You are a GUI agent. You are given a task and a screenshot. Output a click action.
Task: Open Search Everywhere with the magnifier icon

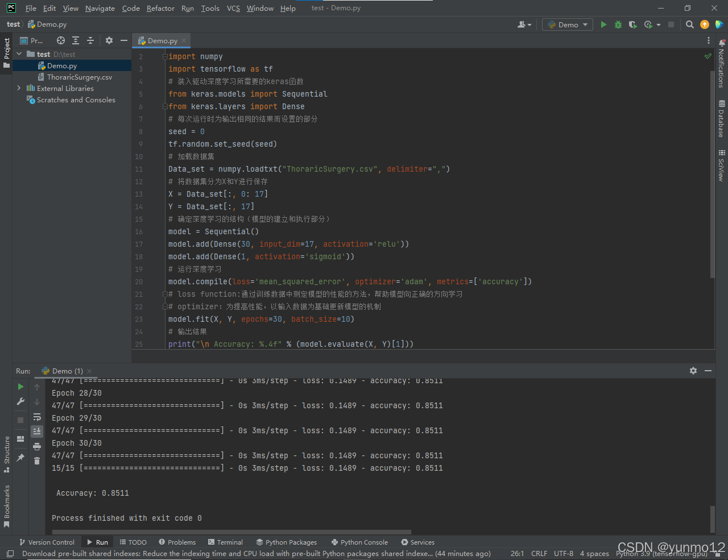(x=689, y=24)
